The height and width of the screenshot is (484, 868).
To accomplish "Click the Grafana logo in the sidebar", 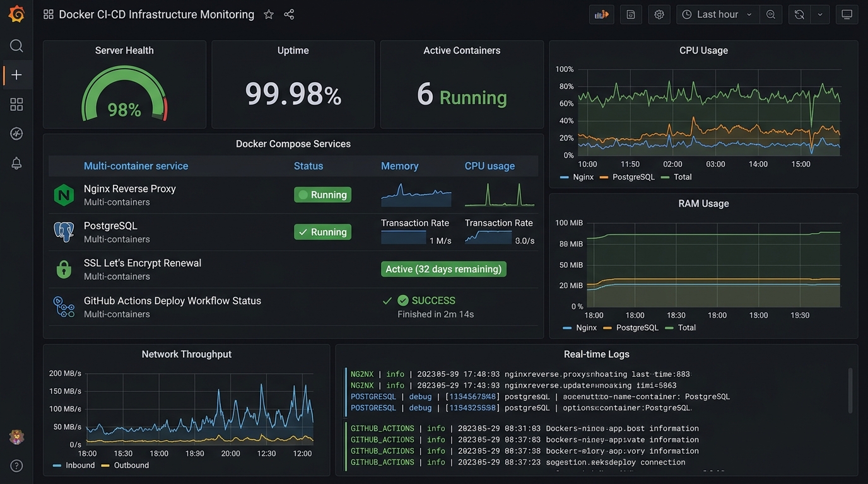I will pyautogui.click(x=17, y=14).
